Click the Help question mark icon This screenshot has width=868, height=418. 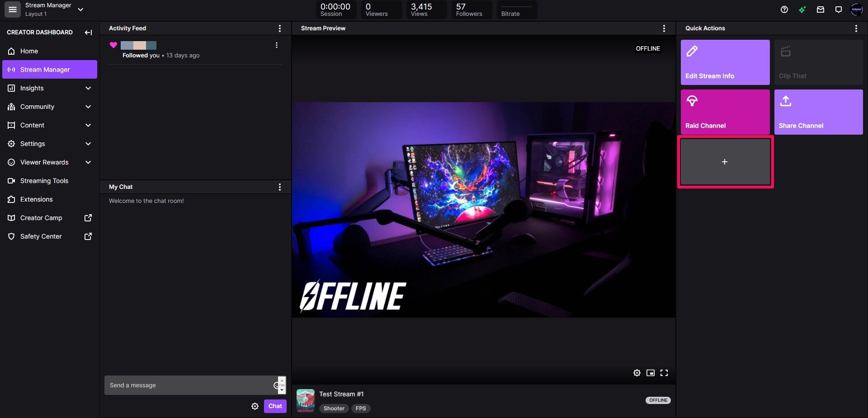[x=784, y=9]
